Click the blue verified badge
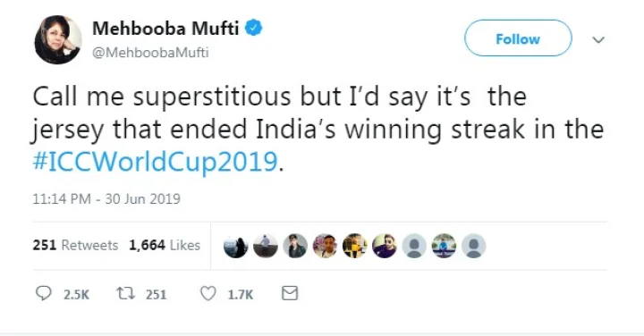This screenshot has height=336, width=644. (254, 28)
